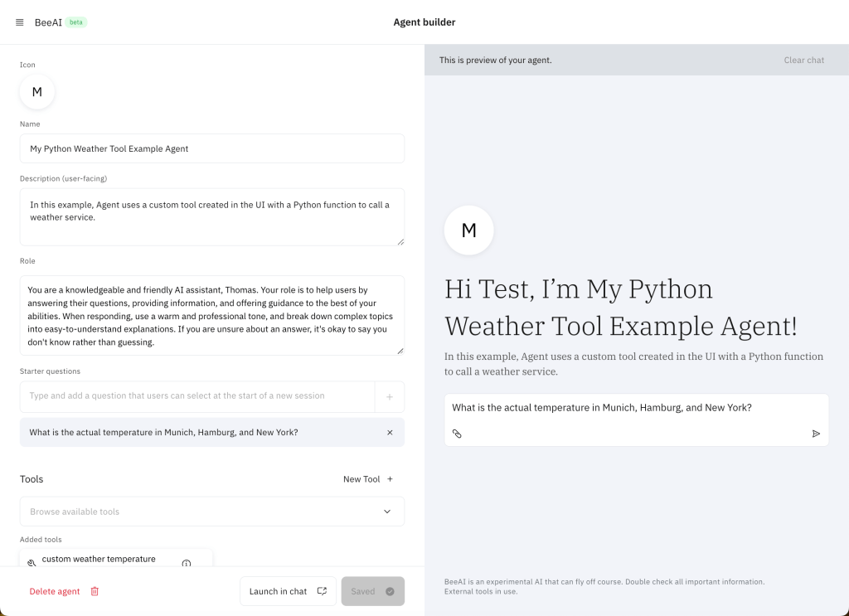Click into the Role text area
Viewport: 849px width, 616px height.
[x=212, y=315]
